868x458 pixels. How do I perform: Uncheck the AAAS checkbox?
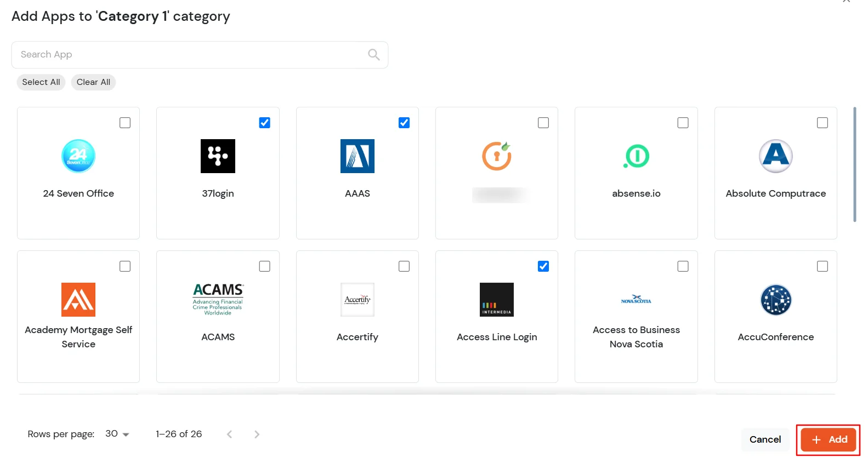404,123
